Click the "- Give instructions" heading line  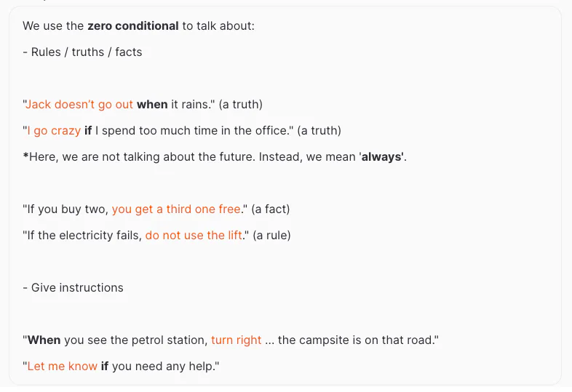point(73,288)
